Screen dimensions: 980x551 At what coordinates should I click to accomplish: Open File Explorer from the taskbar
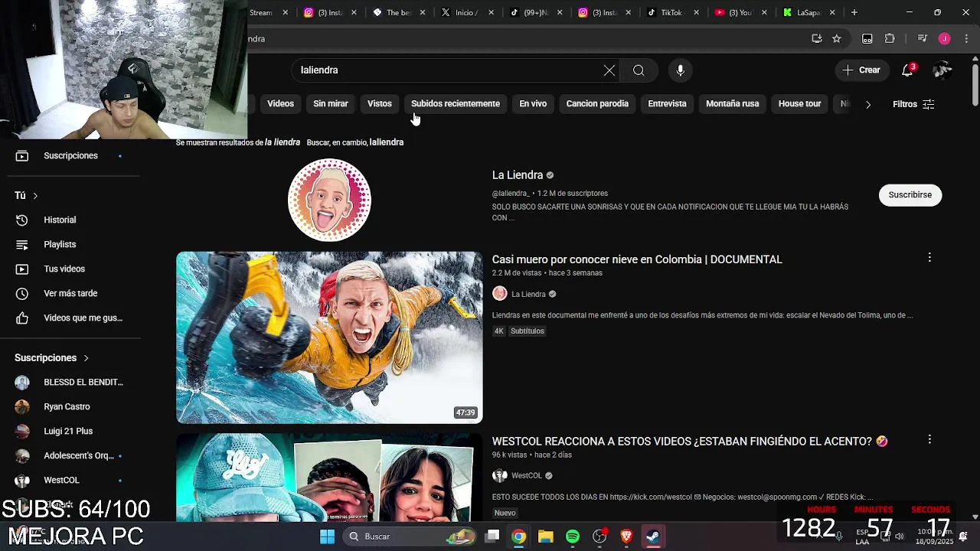point(545,536)
